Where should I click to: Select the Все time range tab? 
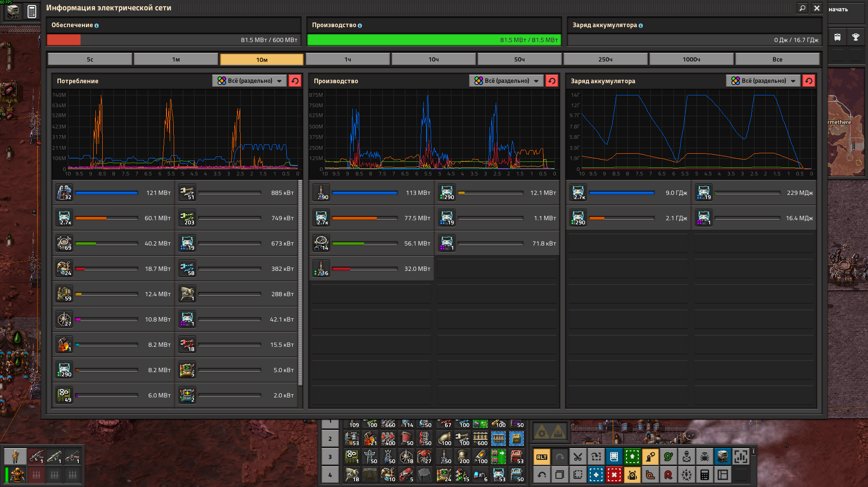778,59
